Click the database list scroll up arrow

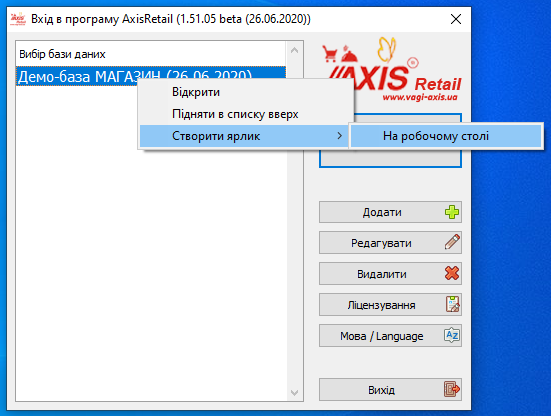tap(294, 51)
